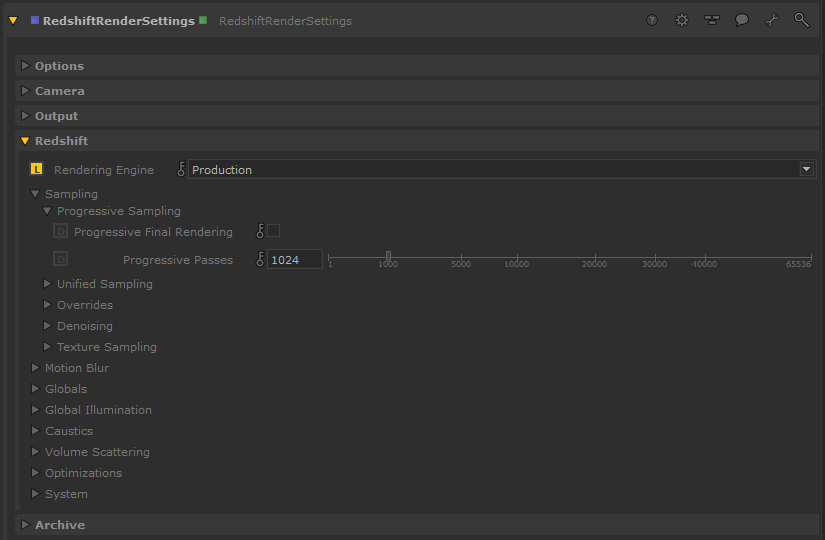Click the Progressive Passes label
The image size is (825, 540).
(x=178, y=260)
